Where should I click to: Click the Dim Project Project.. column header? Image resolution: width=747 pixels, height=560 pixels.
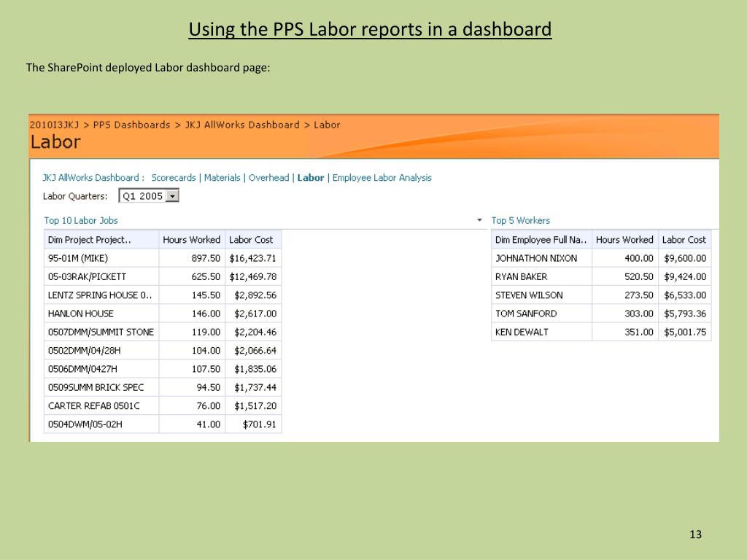(101, 239)
